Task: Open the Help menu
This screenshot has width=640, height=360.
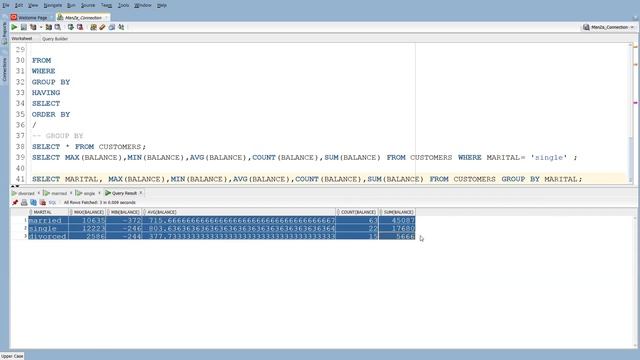Action: click(162, 5)
